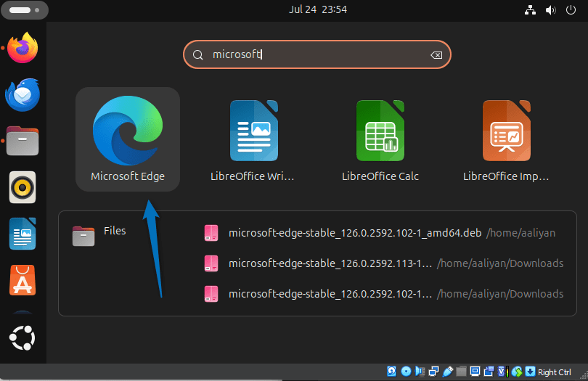Screen dimensions: 588x381
Task: Click VirtualBox recording indicator icon
Action: [489, 372]
